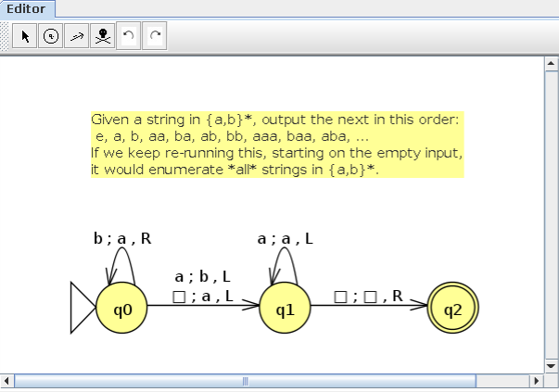Select the final state q2

tap(452, 308)
